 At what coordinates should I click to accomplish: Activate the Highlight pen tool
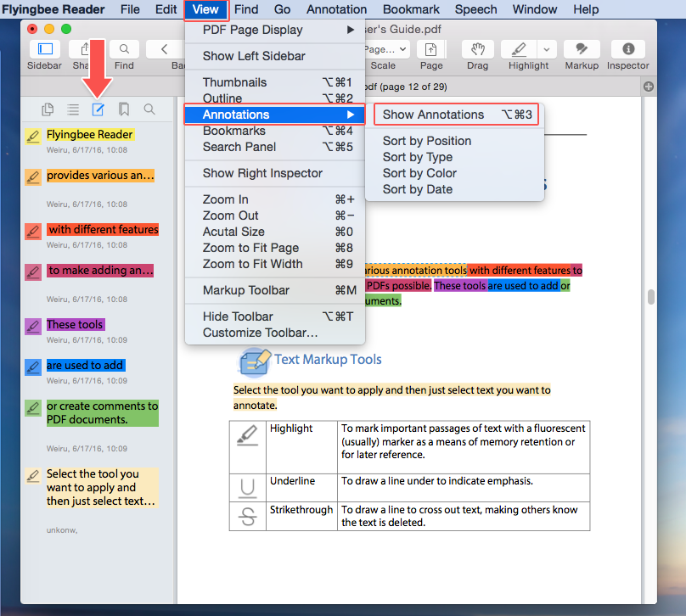click(519, 49)
